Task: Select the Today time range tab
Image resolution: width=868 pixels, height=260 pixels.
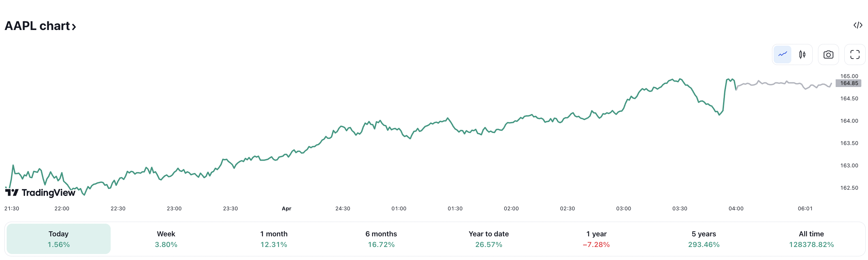Action: click(x=59, y=239)
